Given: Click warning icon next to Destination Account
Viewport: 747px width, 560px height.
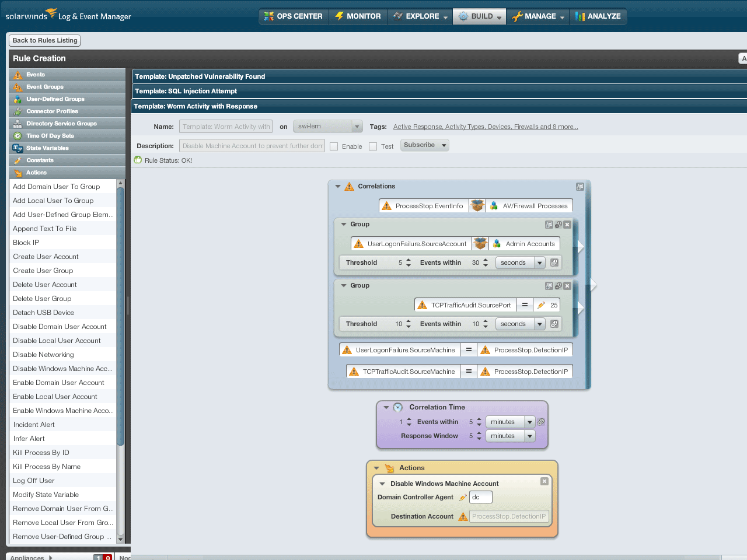Looking at the screenshot, I should [x=463, y=516].
